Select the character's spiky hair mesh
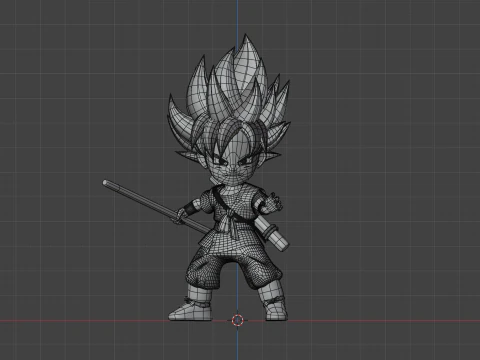480x360 pixels. coord(229,97)
